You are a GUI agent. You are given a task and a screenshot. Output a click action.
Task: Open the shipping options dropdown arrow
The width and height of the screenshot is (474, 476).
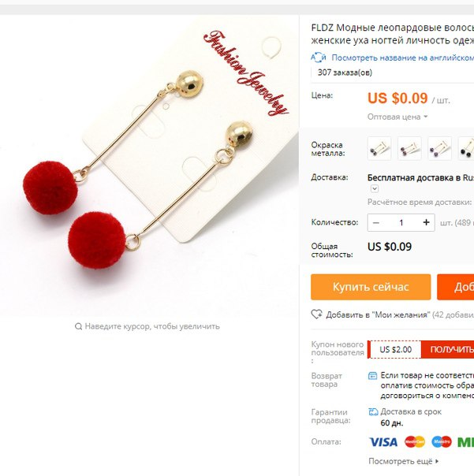pyautogui.click(x=375, y=188)
